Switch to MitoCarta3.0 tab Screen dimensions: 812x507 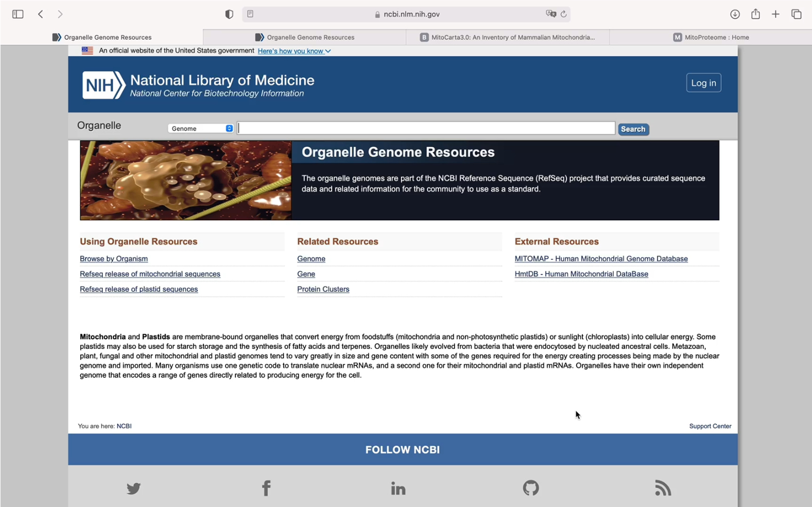[508, 37]
